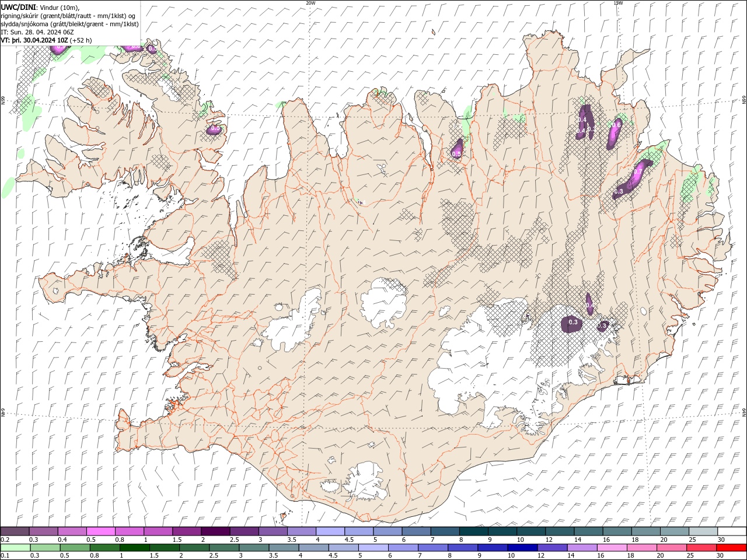Click the 15W longitude label

tap(618, 3)
